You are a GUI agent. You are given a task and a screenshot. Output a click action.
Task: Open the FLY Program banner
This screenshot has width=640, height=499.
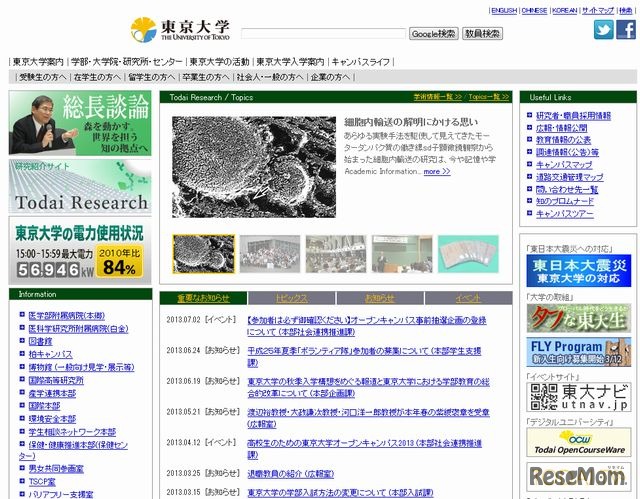[578, 352]
